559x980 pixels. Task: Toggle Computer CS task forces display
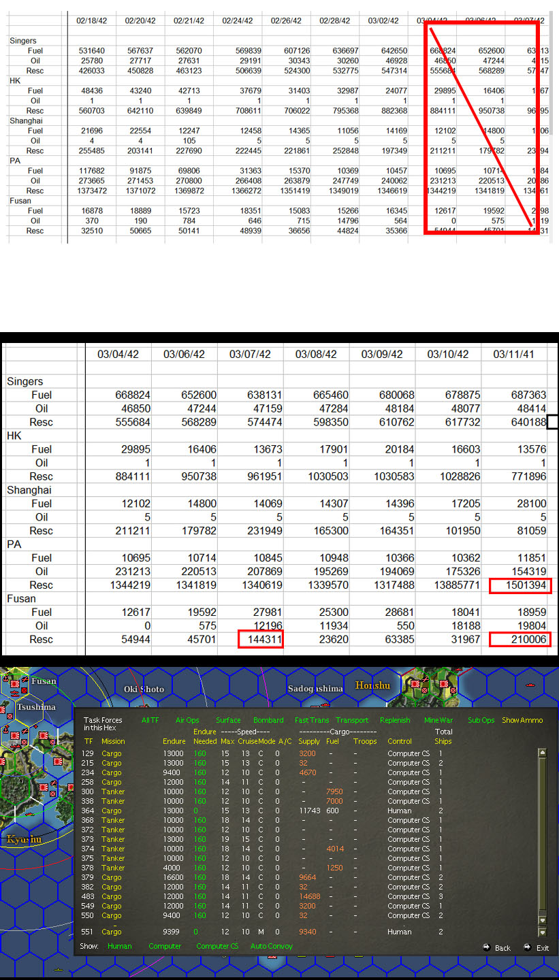217,946
